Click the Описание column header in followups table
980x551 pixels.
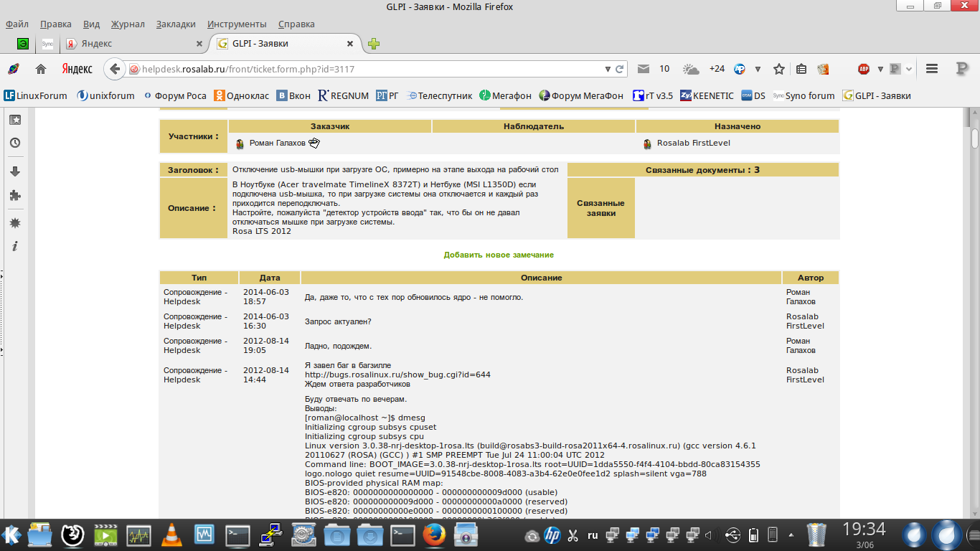tap(541, 278)
